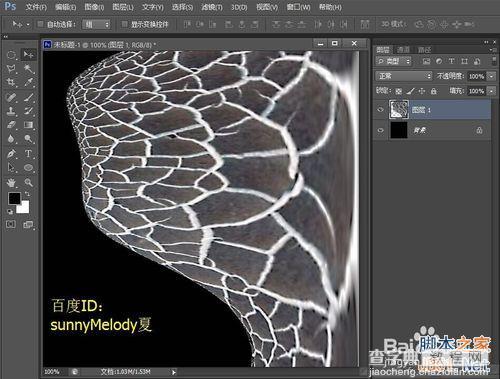Viewport: 500px width, 379px height.
Task: Select the Polygonal Lasso tool
Action: 11,69
